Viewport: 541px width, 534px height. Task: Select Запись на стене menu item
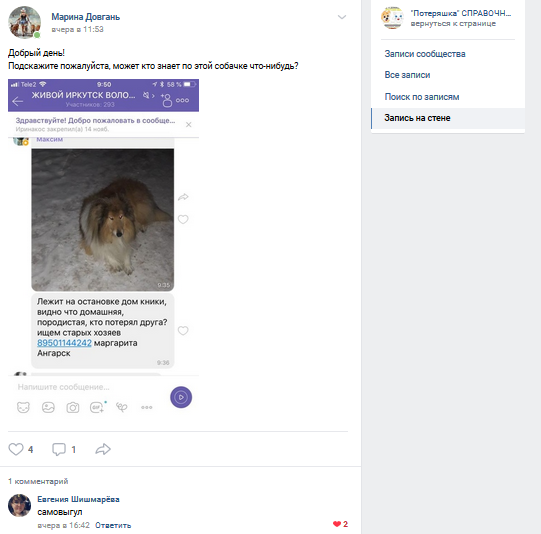tap(448, 118)
